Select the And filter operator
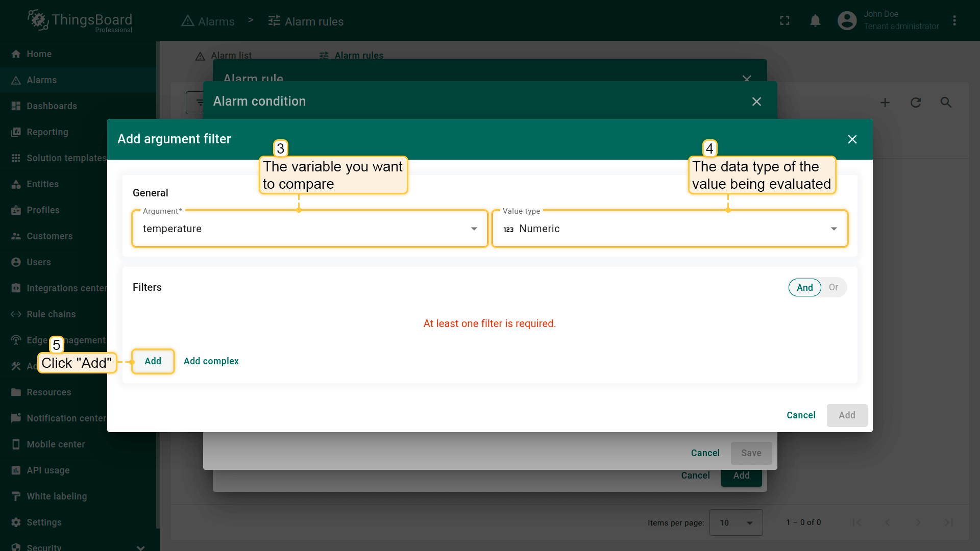The width and height of the screenshot is (980, 551). click(804, 287)
